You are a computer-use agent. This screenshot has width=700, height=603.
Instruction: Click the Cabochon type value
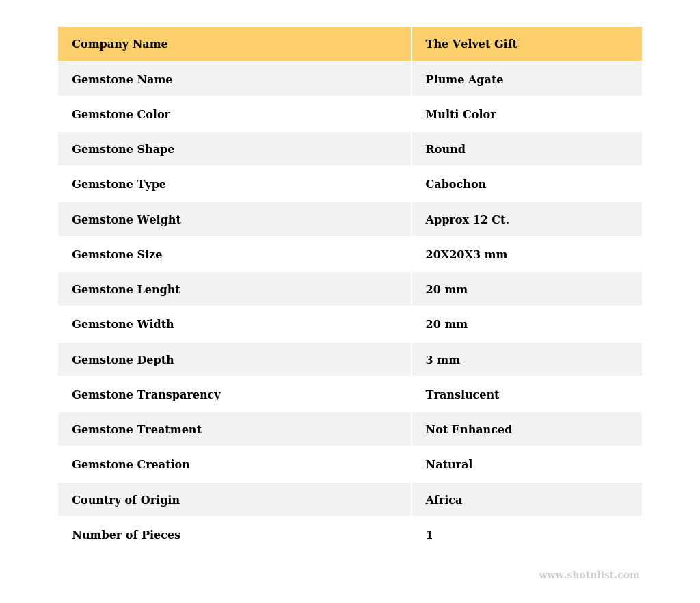click(455, 185)
